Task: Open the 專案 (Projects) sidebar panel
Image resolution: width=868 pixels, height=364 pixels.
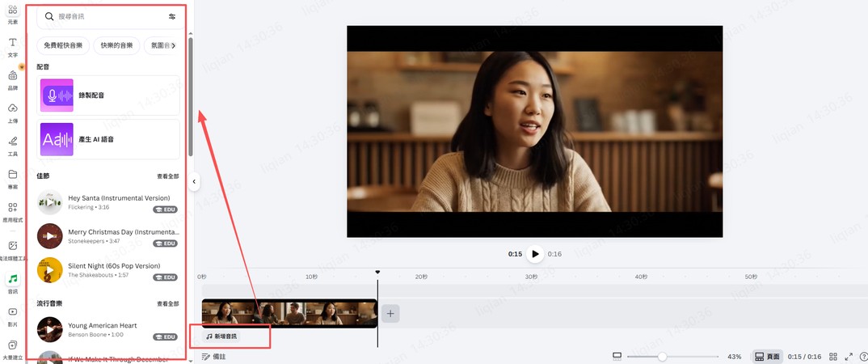Action: [13, 179]
